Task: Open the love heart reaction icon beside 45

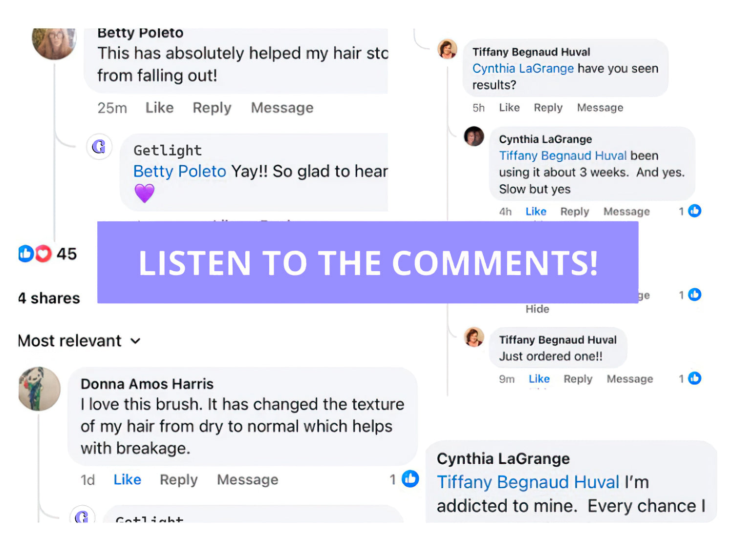Action: (x=43, y=254)
